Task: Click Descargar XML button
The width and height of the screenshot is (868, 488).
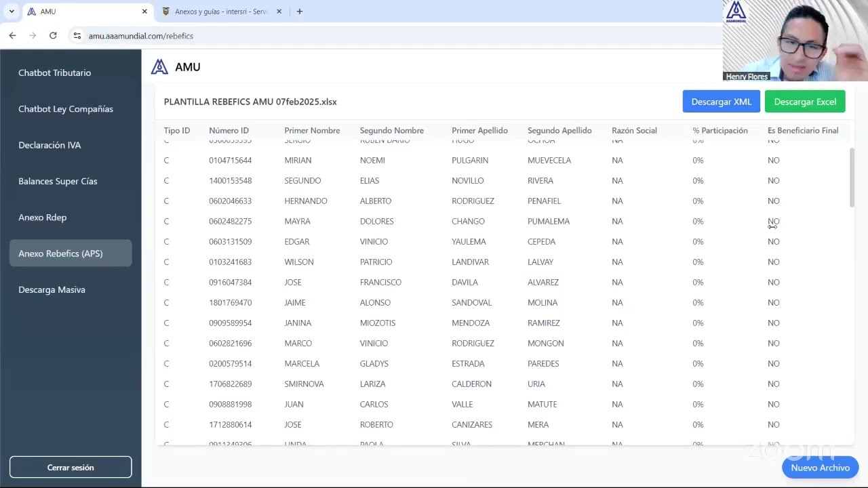Action: click(721, 102)
